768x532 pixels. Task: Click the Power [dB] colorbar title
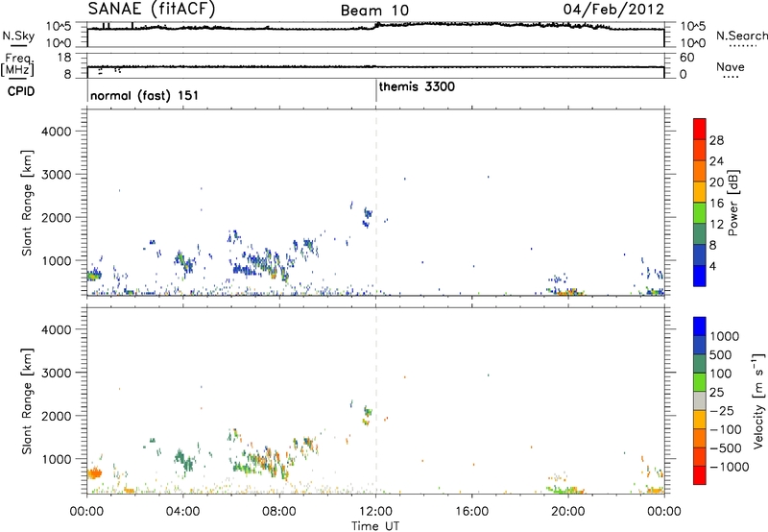pyautogui.click(x=733, y=203)
